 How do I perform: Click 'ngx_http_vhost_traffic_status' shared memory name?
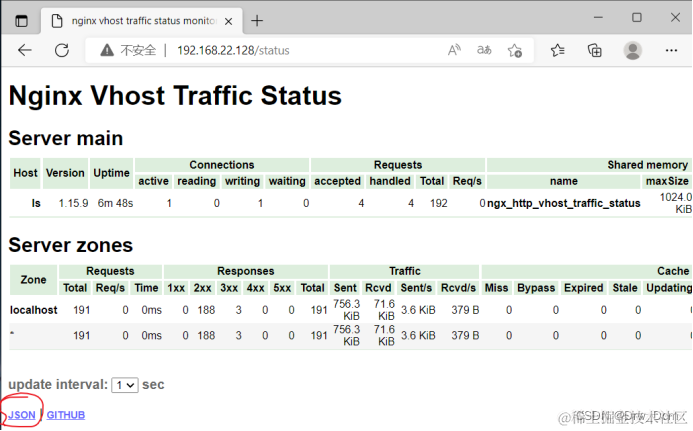click(x=564, y=203)
